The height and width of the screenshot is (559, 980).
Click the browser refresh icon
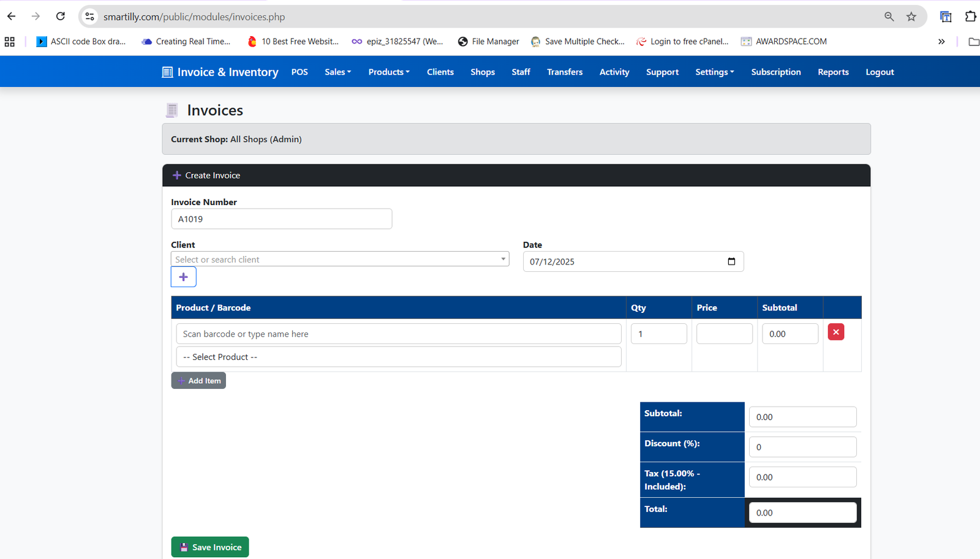click(x=60, y=17)
